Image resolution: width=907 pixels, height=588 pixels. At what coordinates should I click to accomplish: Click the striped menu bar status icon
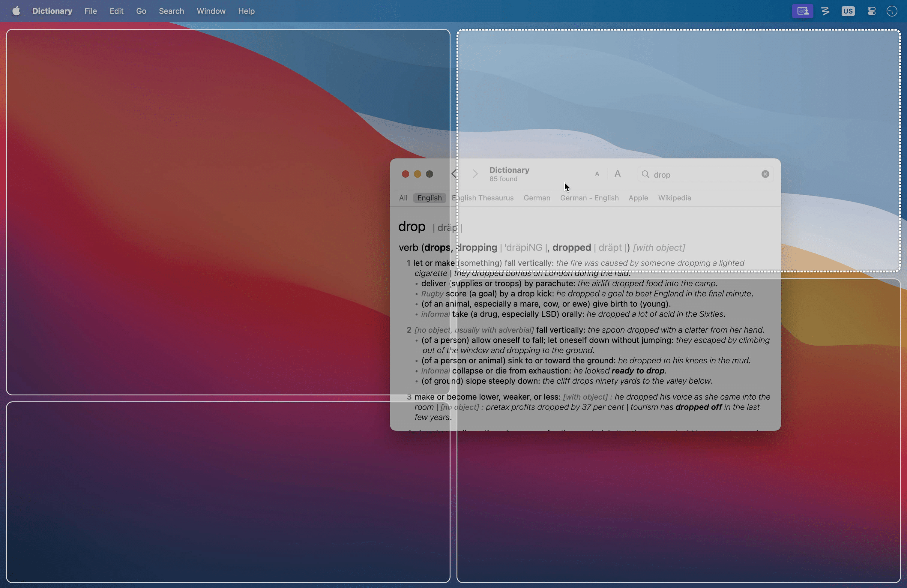825,11
